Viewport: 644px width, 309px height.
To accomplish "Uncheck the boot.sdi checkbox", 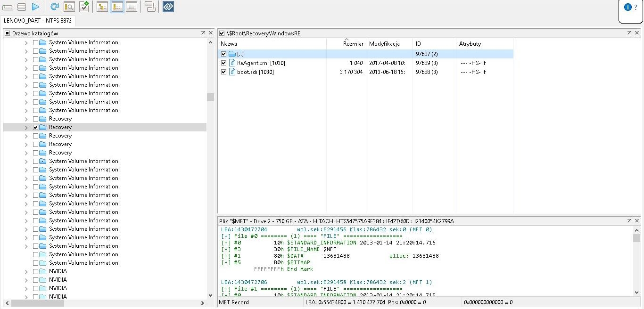I will pyautogui.click(x=224, y=72).
